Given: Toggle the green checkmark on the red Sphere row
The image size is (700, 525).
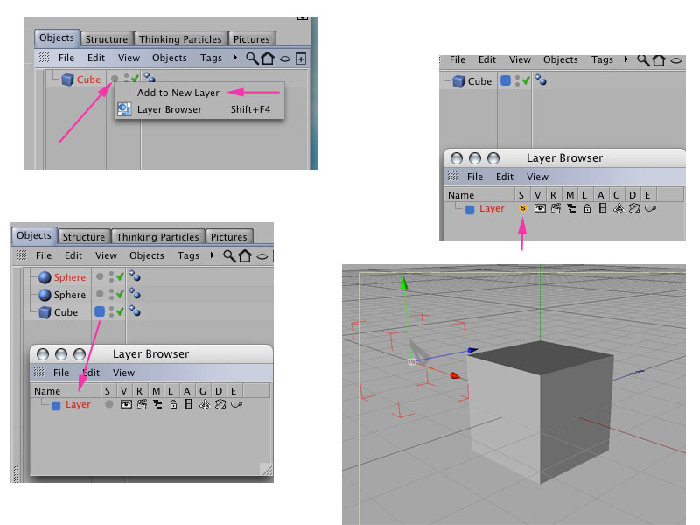Looking at the screenshot, I should click(x=120, y=277).
